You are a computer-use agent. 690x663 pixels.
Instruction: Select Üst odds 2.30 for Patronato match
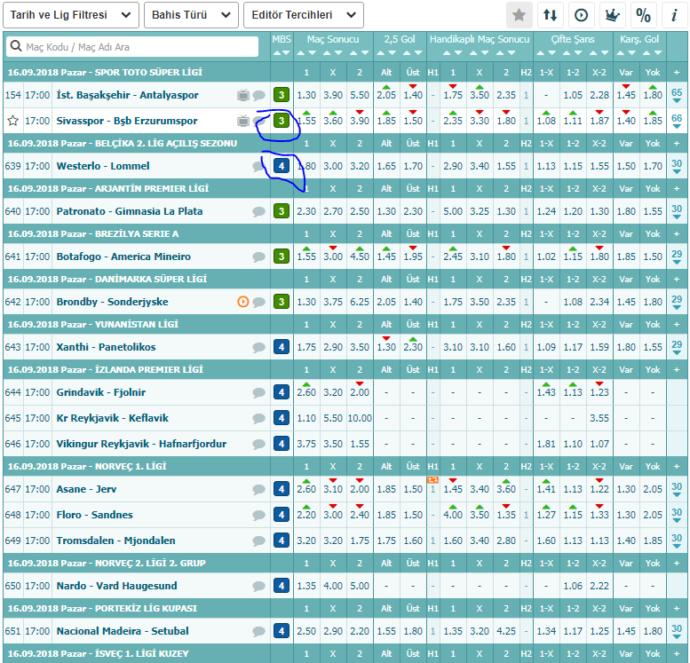[413, 212]
